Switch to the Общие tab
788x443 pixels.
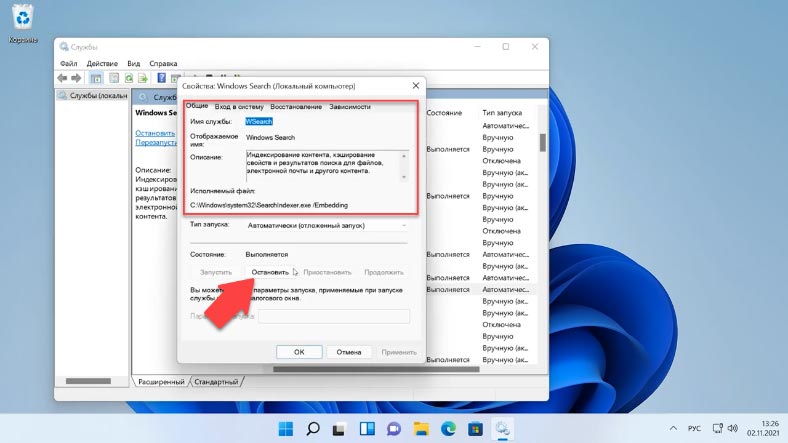coord(197,105)
